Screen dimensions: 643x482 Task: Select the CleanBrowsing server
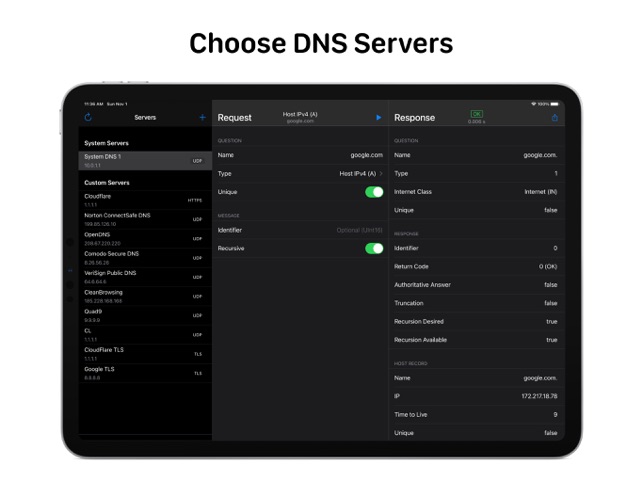pos(145,296)
